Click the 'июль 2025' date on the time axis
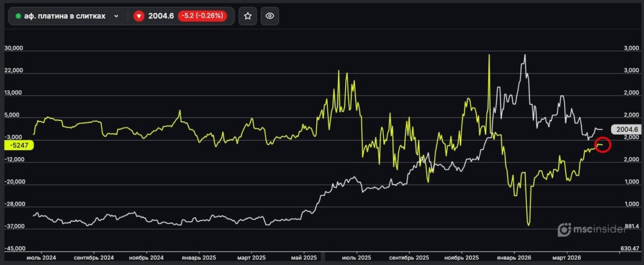The height and width of the screenshot is (265, 644). pyautogui.click(x=357, y=257)
